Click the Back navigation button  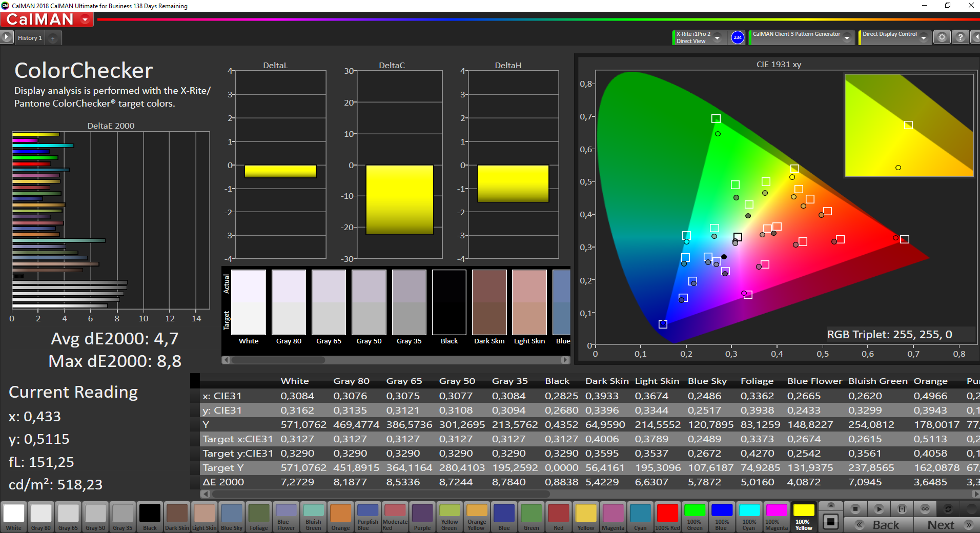click(x=879, y=525)
